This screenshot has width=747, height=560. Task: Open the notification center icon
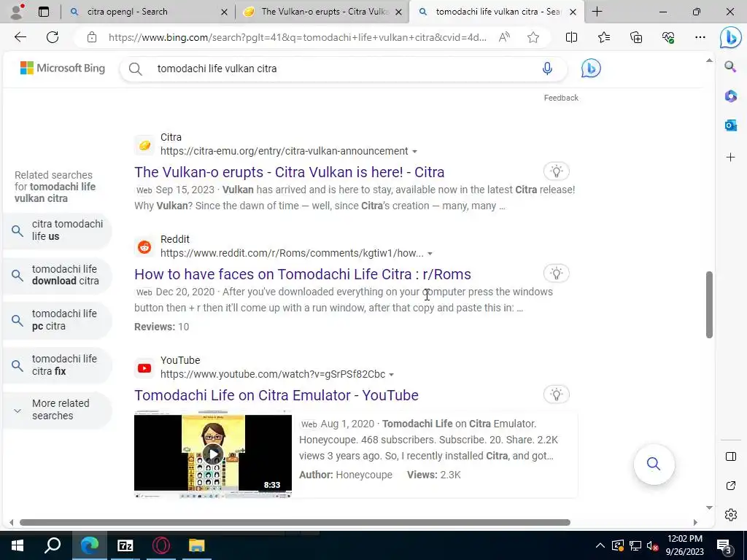724,545
